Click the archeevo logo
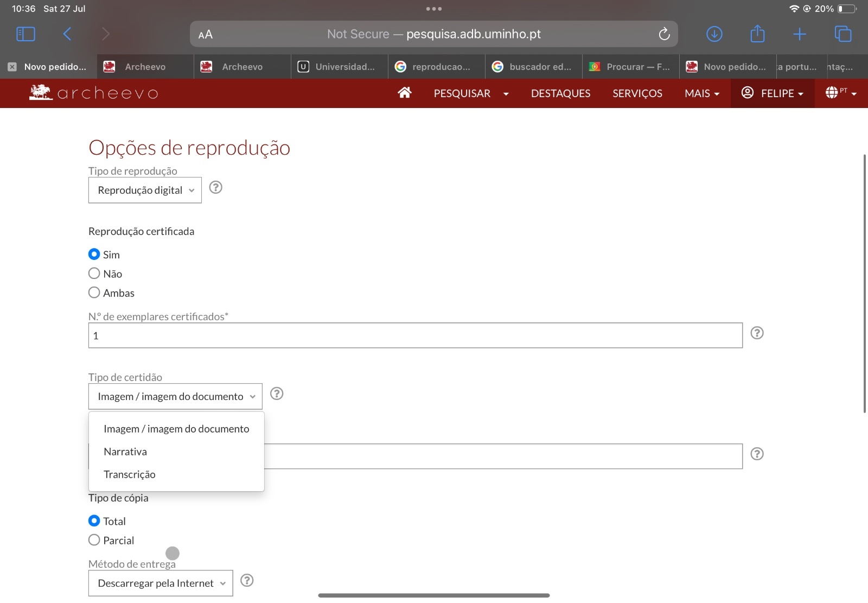 click(x=94, y=93)
